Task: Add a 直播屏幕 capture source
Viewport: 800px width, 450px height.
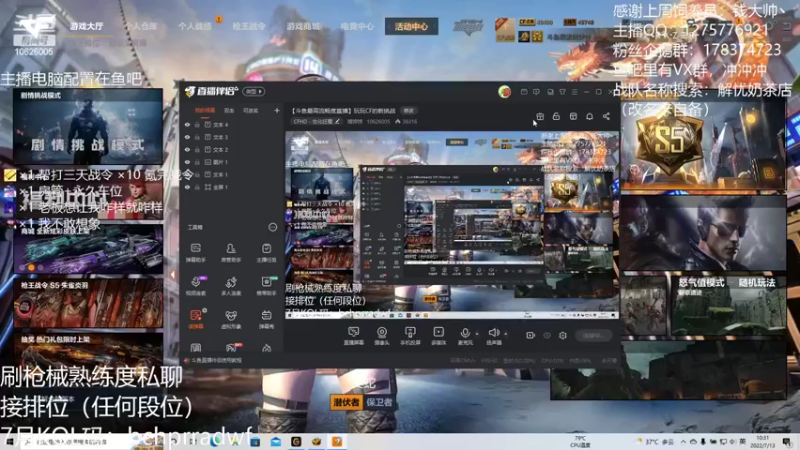Action: click(353, 336)
